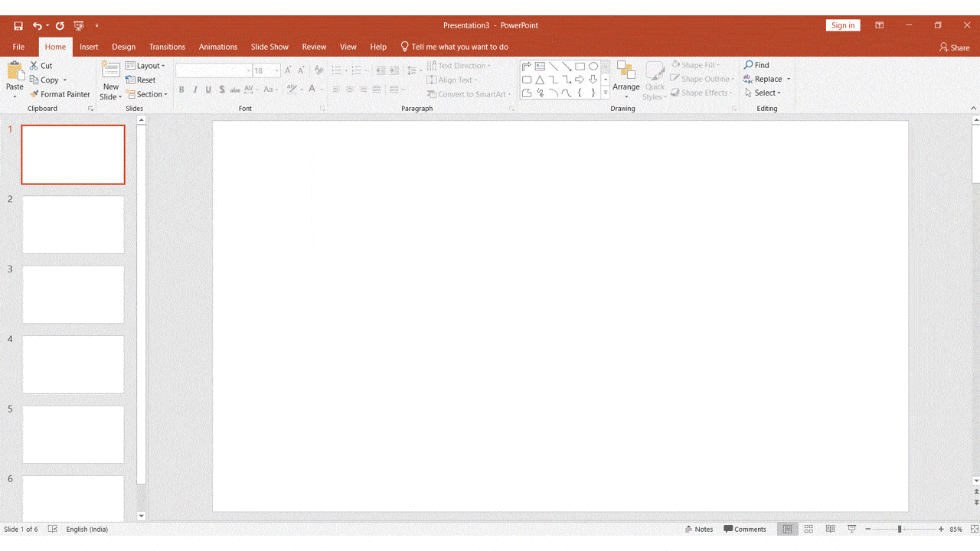Click the Redo icon in title bar

[60, 26]
